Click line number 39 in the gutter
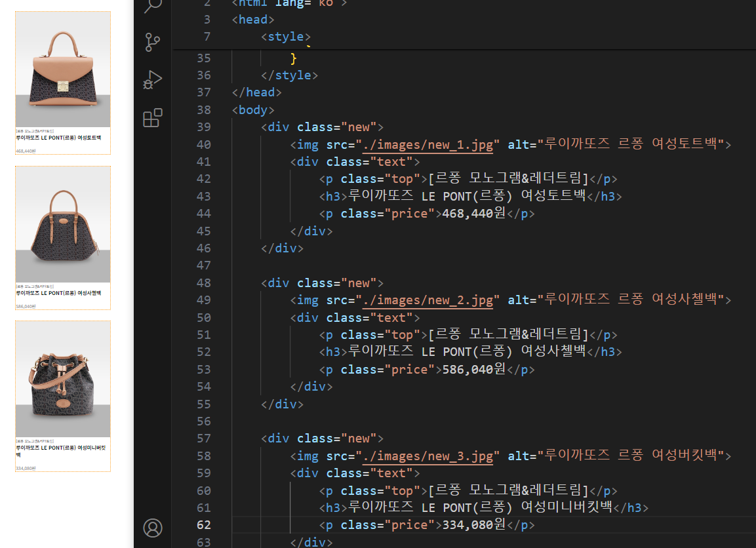The width and height of the screenshot is (756, 548). 204,127
